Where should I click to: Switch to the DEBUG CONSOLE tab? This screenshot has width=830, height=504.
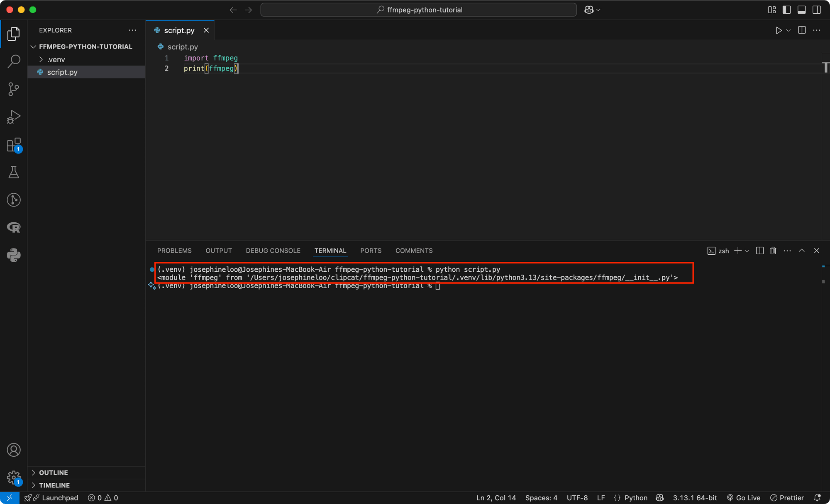[273, 251]
